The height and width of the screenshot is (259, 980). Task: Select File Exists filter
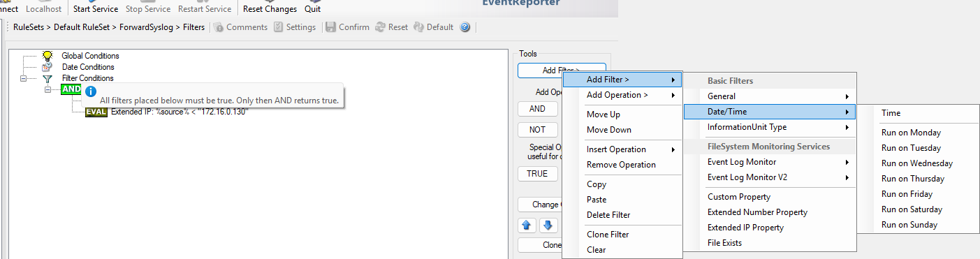pos(769,243)
